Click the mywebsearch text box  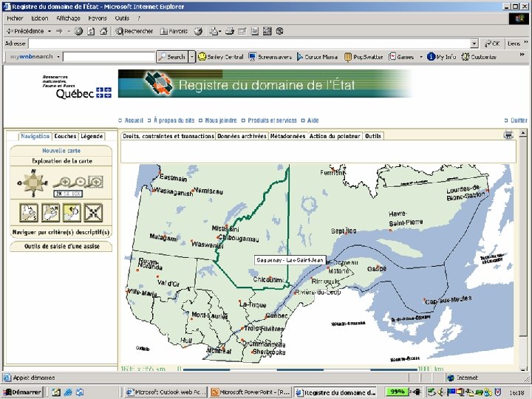tap(109, 57)
